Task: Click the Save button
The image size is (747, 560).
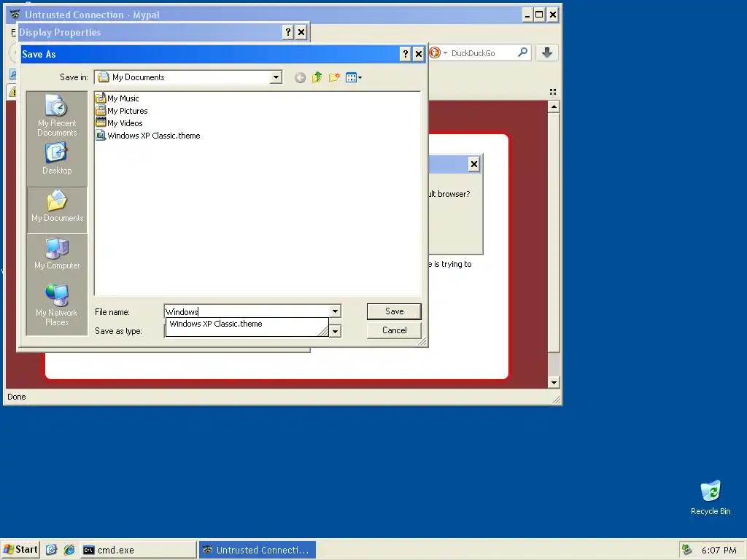Action: click(394, 311)
